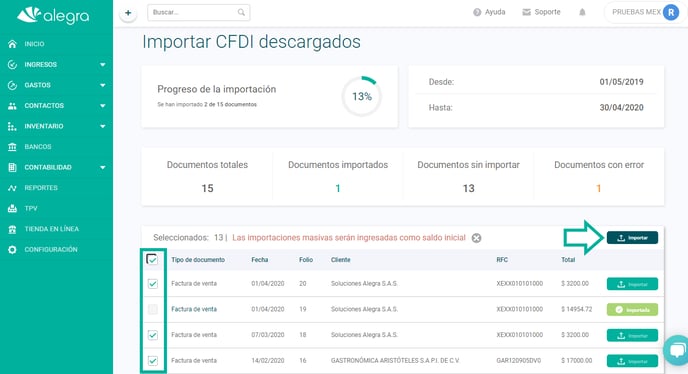
Task: Open the user avatar R menu
Action: [x=671, y=12]
